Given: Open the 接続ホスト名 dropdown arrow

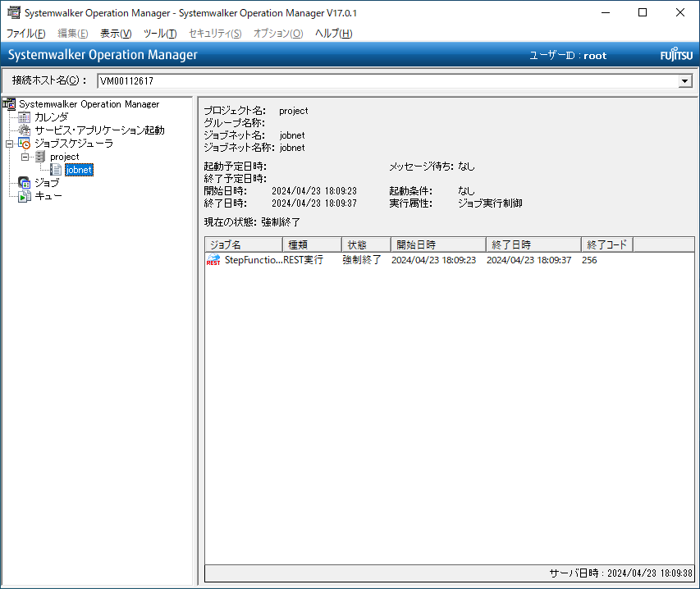Looking at the screenshot, I should (x=684, y=81).
